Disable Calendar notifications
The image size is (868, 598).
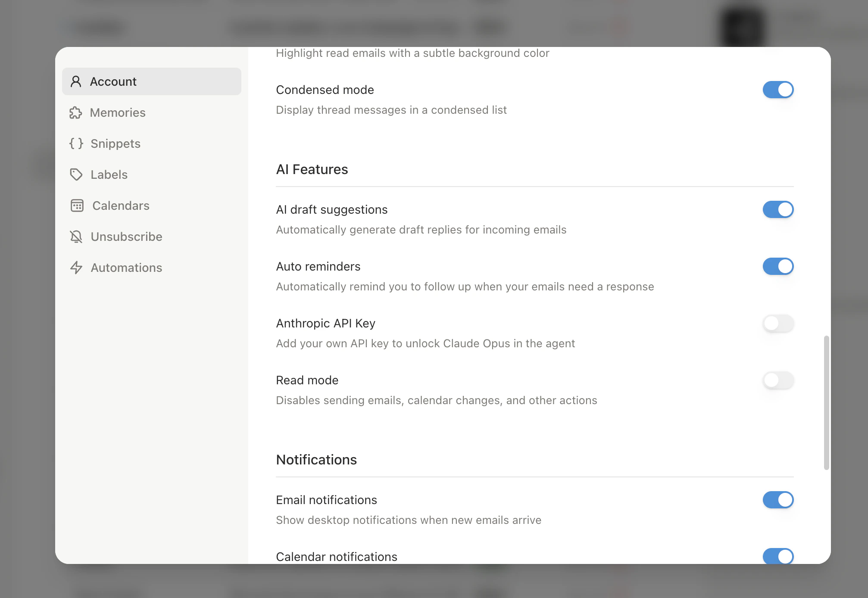click(778, 556)
